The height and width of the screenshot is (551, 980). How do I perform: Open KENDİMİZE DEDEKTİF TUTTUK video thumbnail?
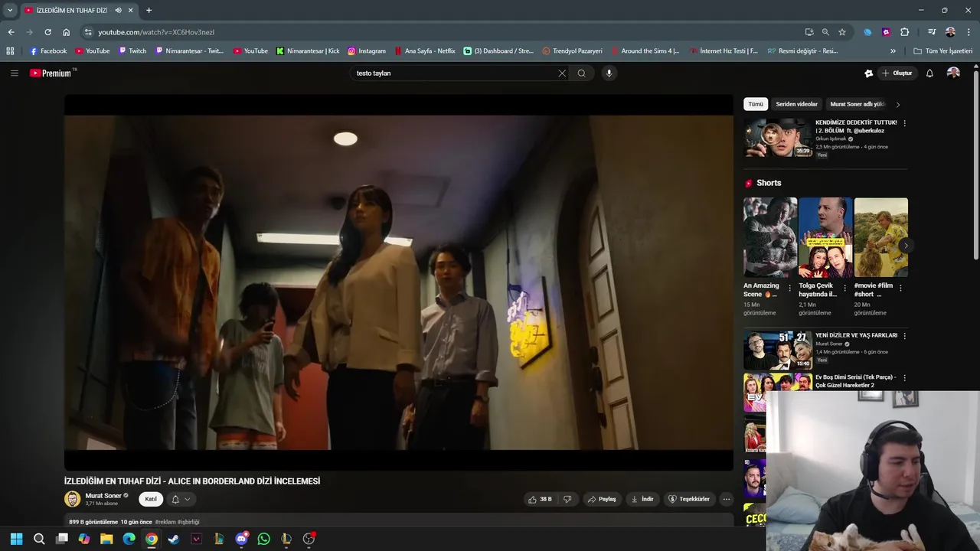pos(778,138)
